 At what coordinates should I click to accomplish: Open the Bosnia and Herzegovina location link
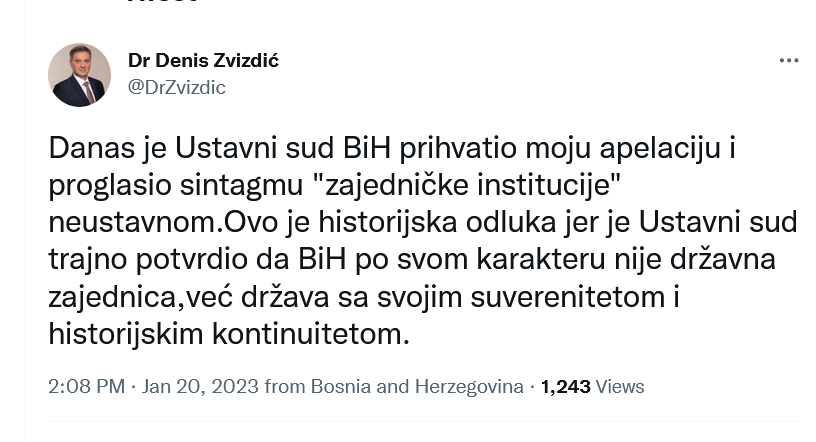(417, 386)
